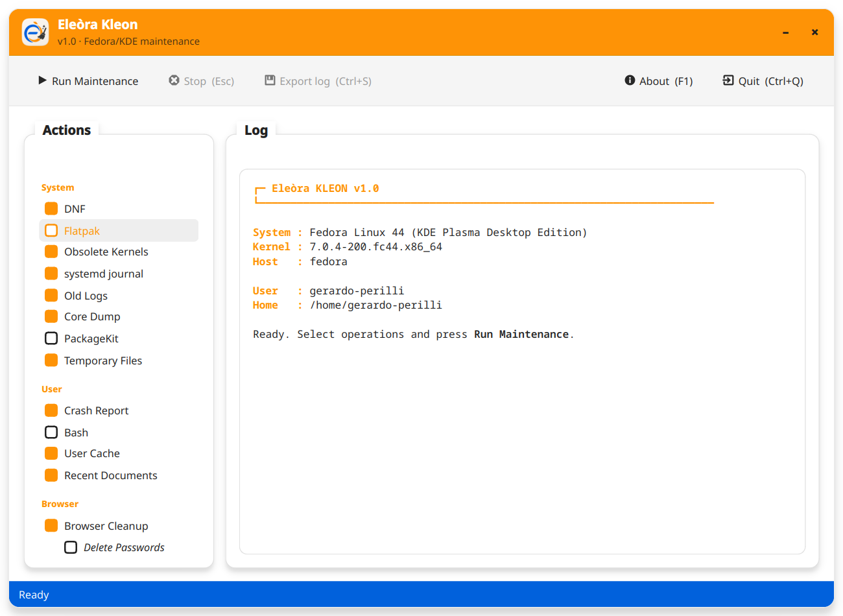843x616 pixels.
Task: Click the bold 'Run Maintenance' text in log
Action: 521,335
